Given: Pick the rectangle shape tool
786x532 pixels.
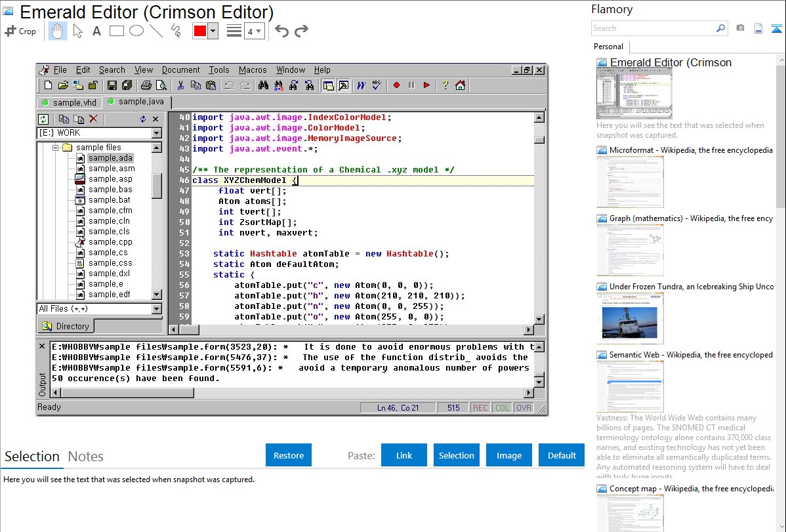Looking at the screenshot, I should click(x=116, y=31).
